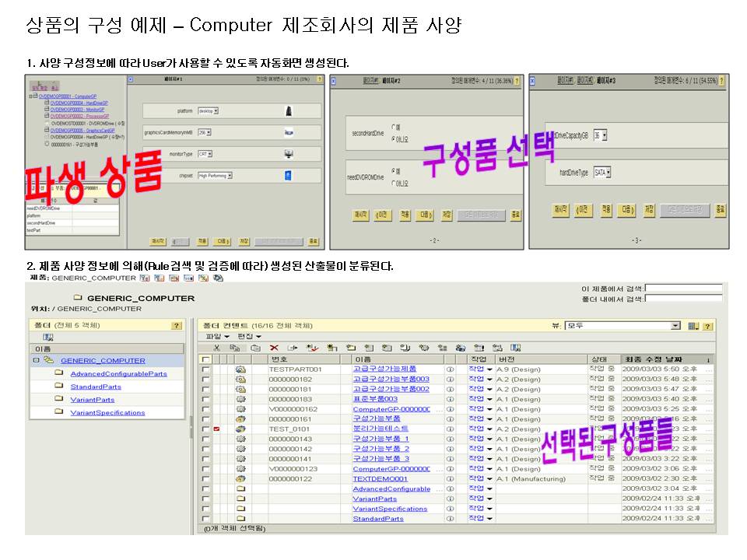Click the info icon for StandardParts folder row

[450, 519]
